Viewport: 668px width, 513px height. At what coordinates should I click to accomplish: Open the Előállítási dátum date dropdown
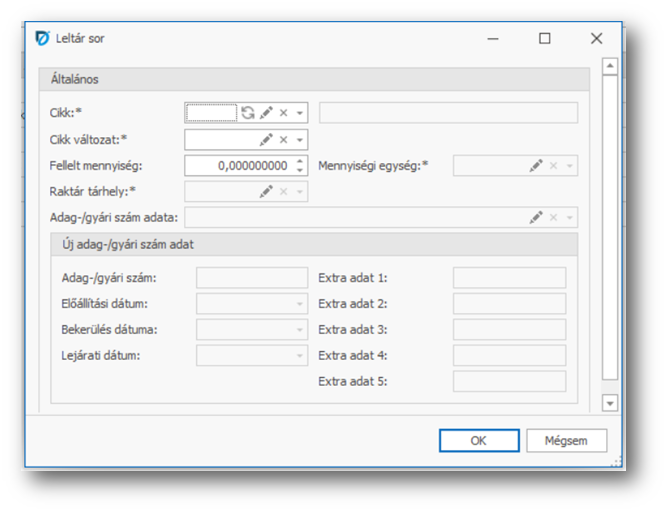(x=299, y=304)
